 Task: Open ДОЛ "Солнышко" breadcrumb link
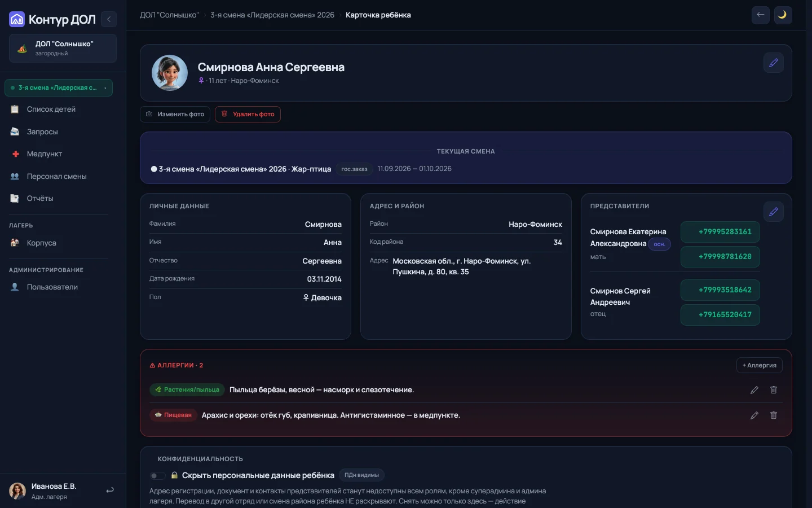(169, 15)
